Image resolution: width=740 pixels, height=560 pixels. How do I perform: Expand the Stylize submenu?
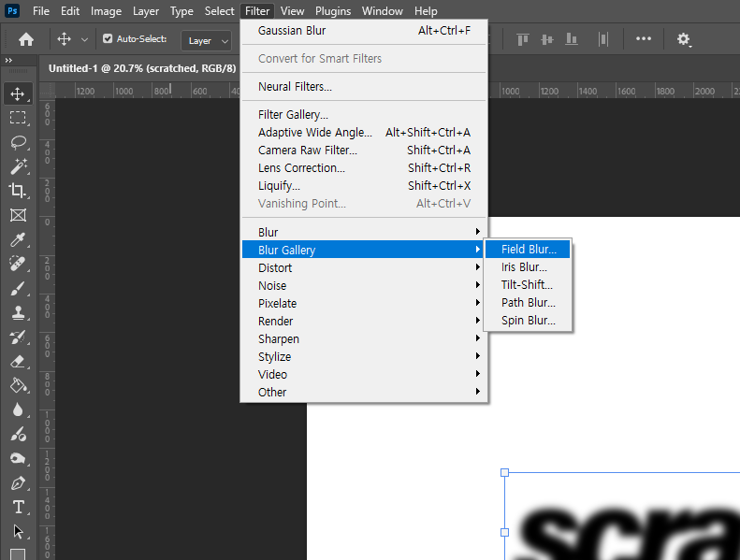point(364,357)
